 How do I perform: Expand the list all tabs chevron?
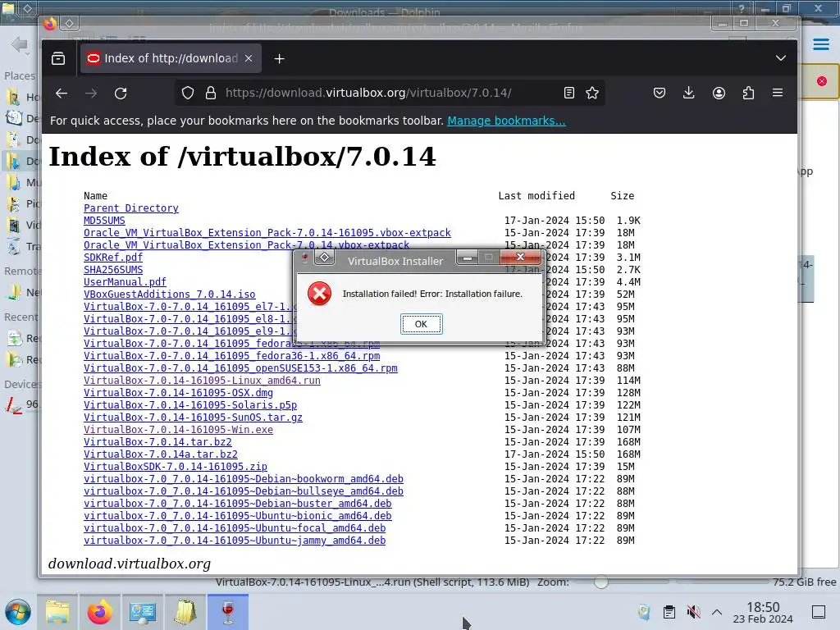(781, 58)
